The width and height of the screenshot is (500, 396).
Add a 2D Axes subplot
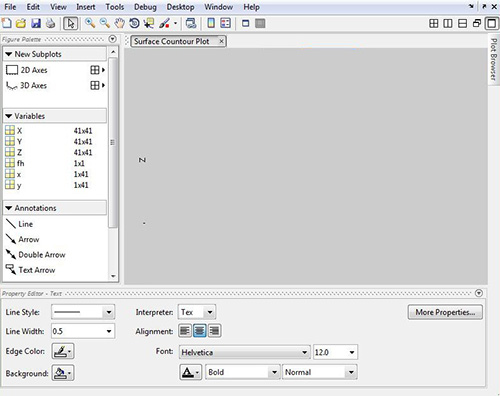pos(27,70)
